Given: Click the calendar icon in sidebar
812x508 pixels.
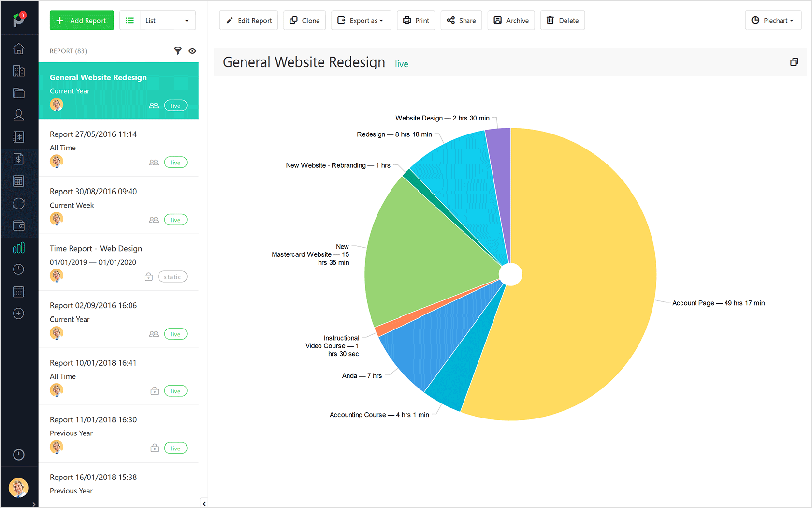Looking at the screenshot, I should tap(18, 291).
